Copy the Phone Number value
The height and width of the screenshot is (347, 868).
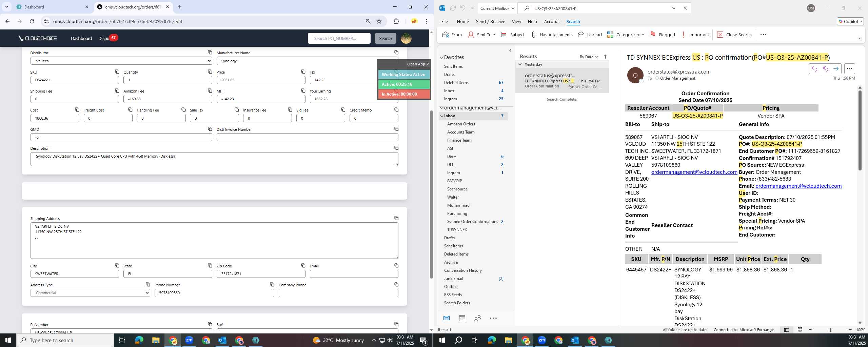[x=272, y=284]
